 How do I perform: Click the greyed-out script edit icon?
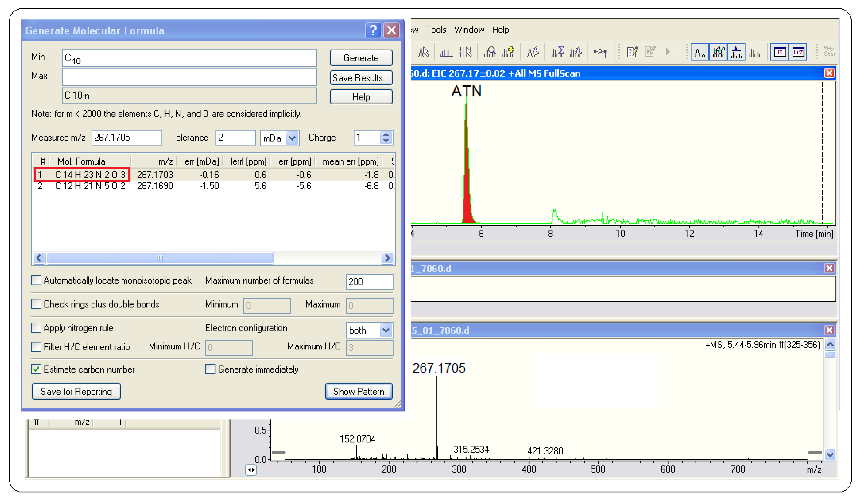[650, 52]
